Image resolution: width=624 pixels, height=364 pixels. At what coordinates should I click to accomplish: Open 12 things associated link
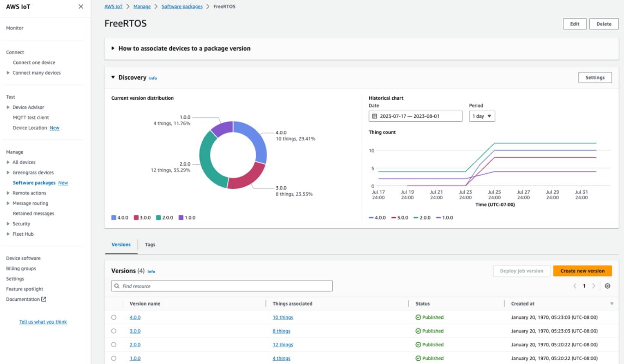tap(283, 345)
